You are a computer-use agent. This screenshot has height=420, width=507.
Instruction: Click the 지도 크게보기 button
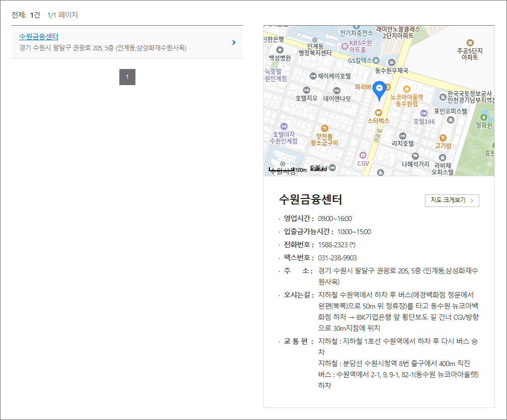point(452,200)
